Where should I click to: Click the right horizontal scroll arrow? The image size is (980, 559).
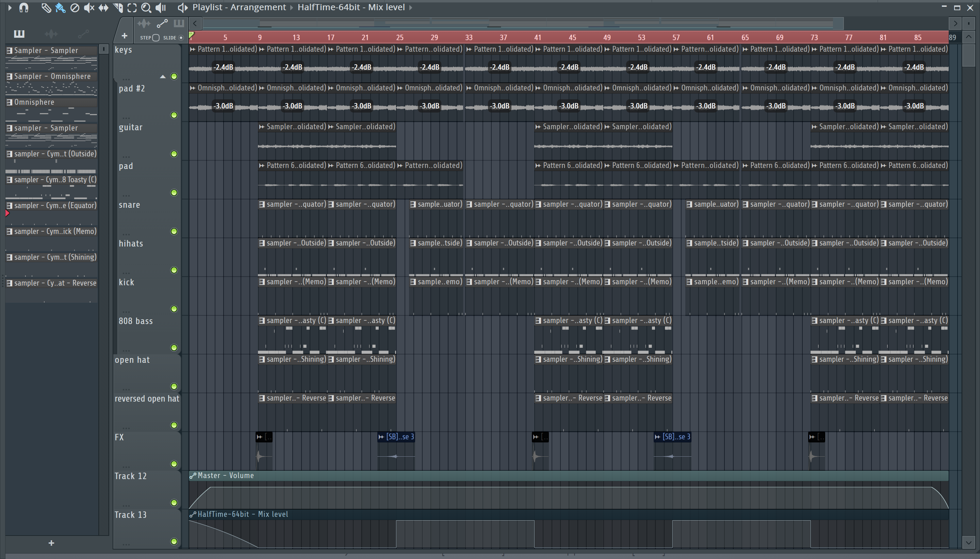click(x=955, y=24)
